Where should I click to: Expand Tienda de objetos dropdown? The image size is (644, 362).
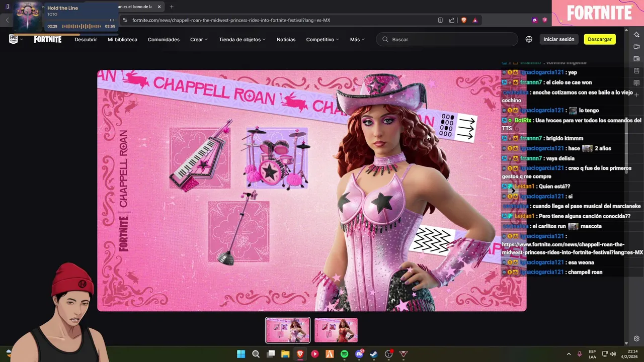[242, 39]
